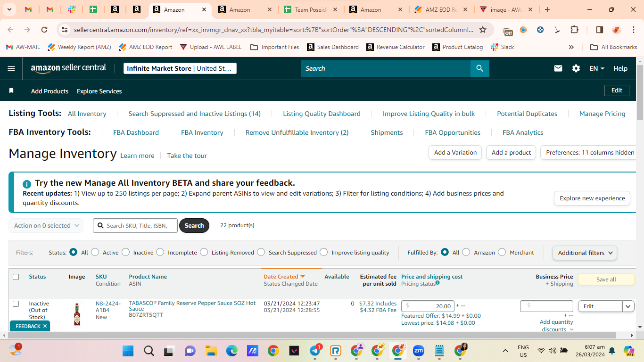Select the Search Suppressed status filter
Image resolution: width=644 pixels, height=362 pixels.
click(261, 252)
